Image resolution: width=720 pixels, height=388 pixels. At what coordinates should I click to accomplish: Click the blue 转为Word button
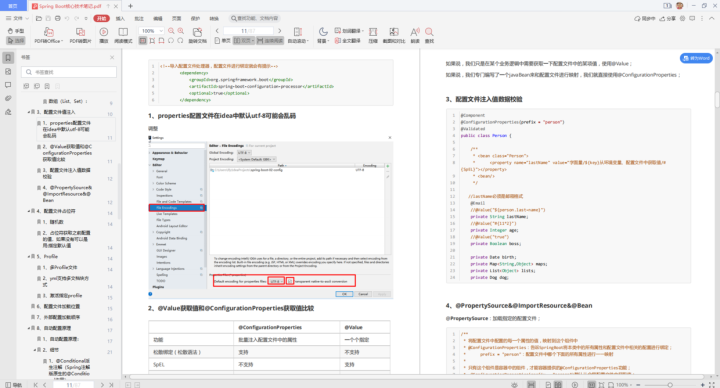(696, 58)
